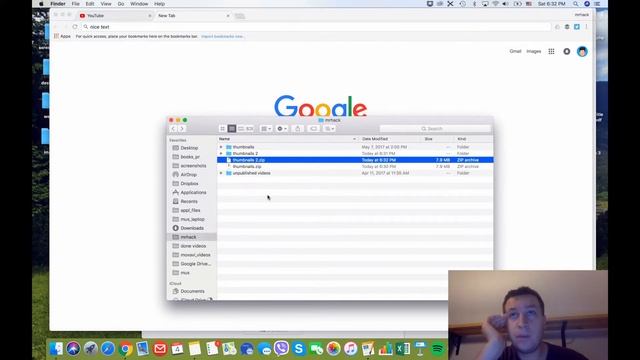The image size is (640, 360).
Task: Reload the Chrome page
Action: point(75,27)
